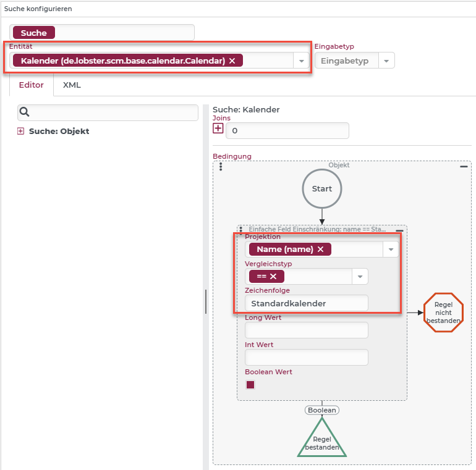Click the Boolean connector label
This screenshot has height=470, width=476.
(321, 409)
